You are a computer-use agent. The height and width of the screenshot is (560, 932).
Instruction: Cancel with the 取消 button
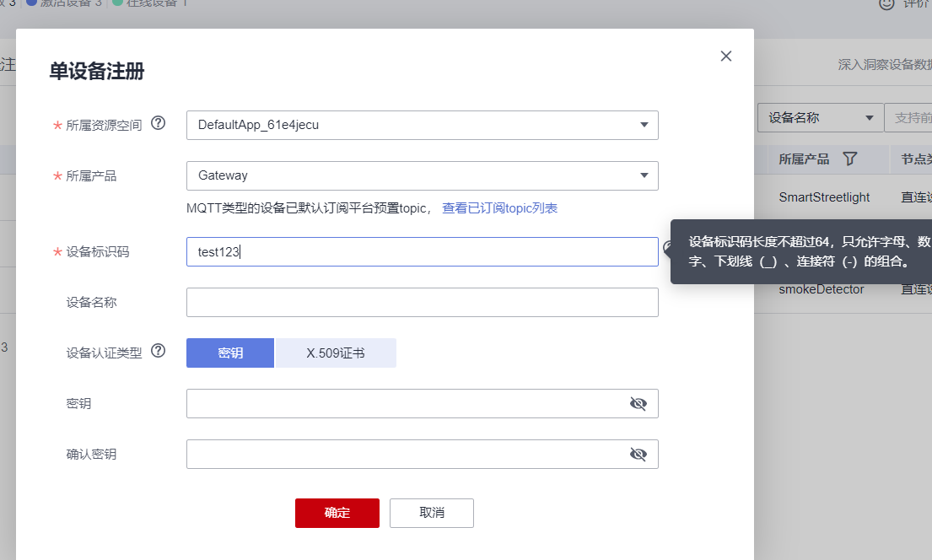click(432, 513)
